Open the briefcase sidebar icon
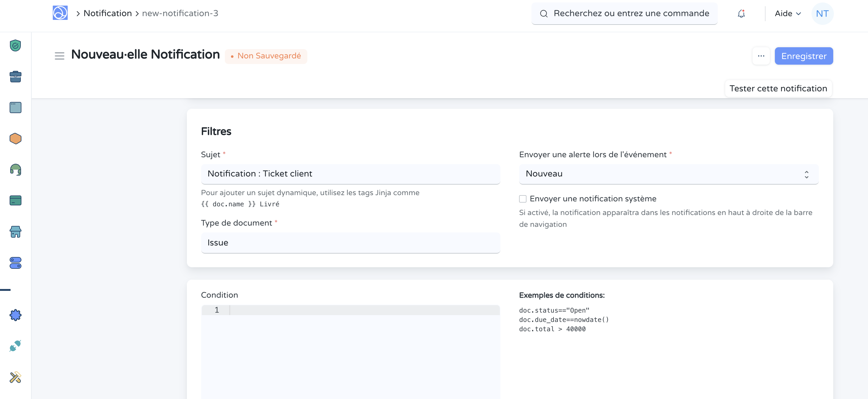Screen dimensions: 868x399 [16, 76]
